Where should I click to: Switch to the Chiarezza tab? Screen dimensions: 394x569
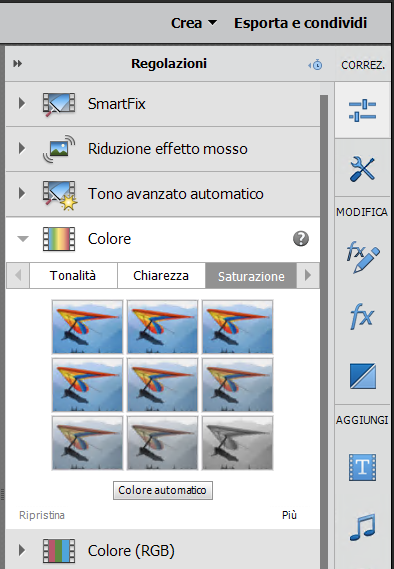161,276
